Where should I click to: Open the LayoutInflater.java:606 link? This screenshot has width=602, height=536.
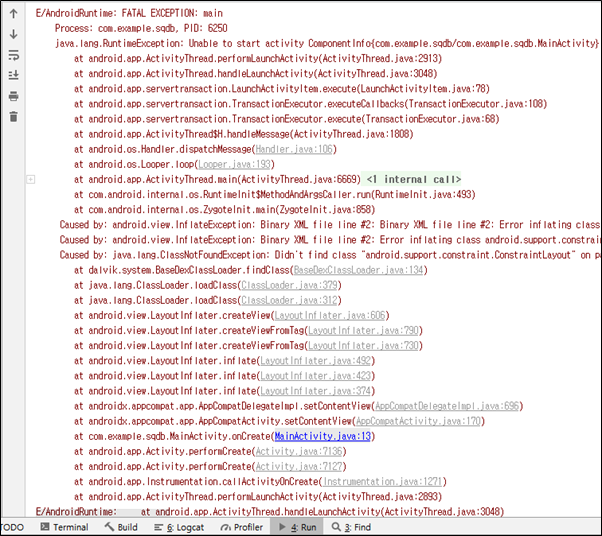tap(330, 316)
